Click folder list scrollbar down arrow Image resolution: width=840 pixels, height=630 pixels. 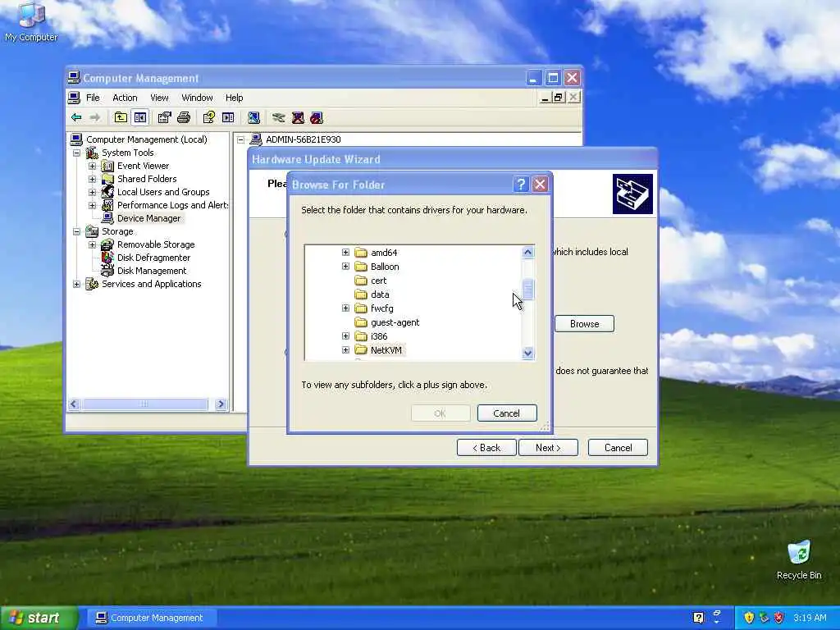pos(527,353)
